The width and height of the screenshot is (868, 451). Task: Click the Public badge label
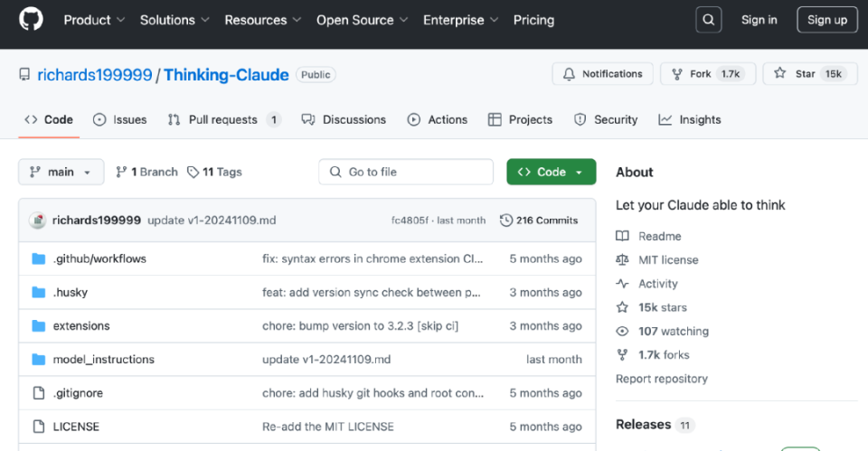[316, 75]
